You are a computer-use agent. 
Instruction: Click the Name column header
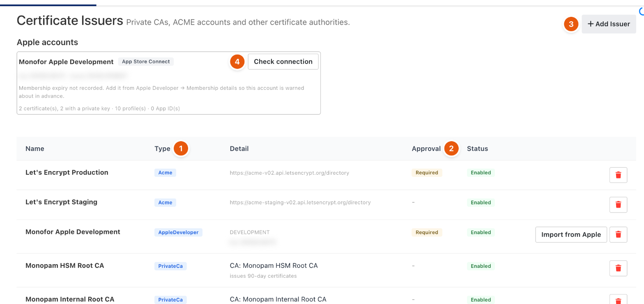point(35,149)
